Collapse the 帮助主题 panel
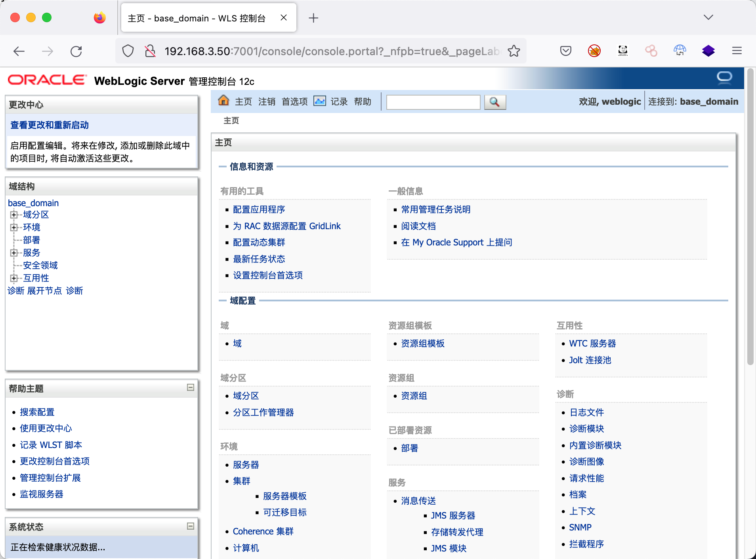756x559 pixels. point(191,387)
